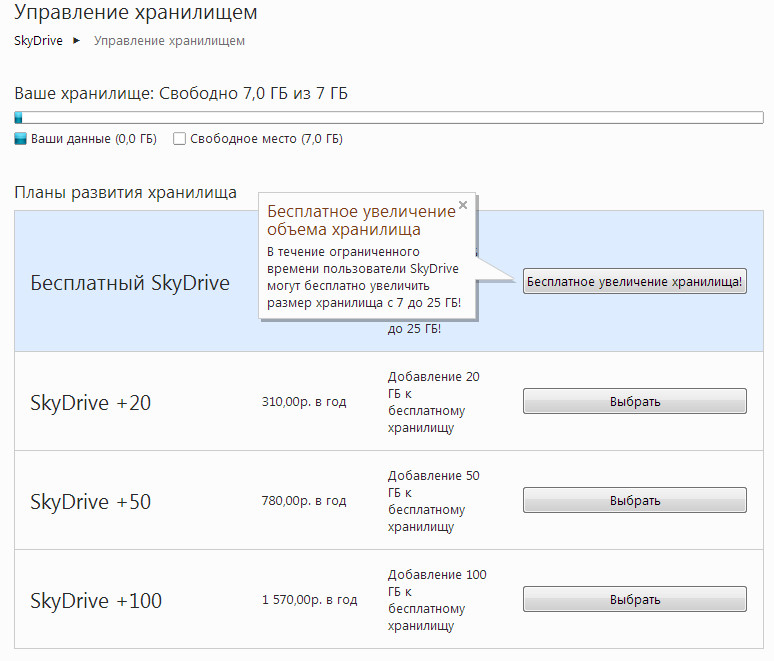Click the blue 'Ваши данные' legend swatch
This screenshot has width=774, height=661.
click(x=20, y=139)
